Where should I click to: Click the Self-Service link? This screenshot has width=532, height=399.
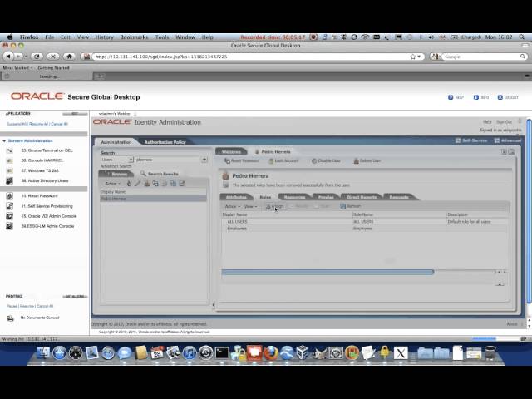[x=471, y=140]
